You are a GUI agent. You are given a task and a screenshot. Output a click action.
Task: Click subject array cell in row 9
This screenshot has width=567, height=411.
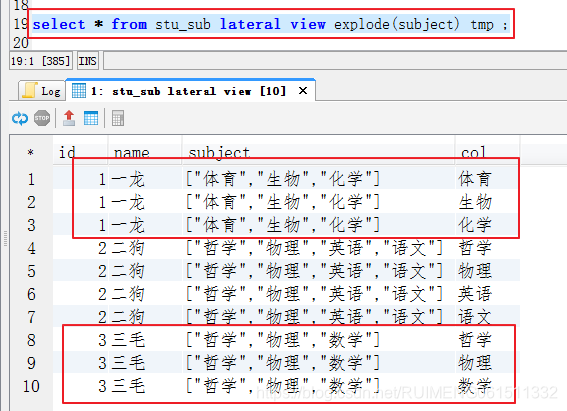pyautogui.click(x=319, y=363)
